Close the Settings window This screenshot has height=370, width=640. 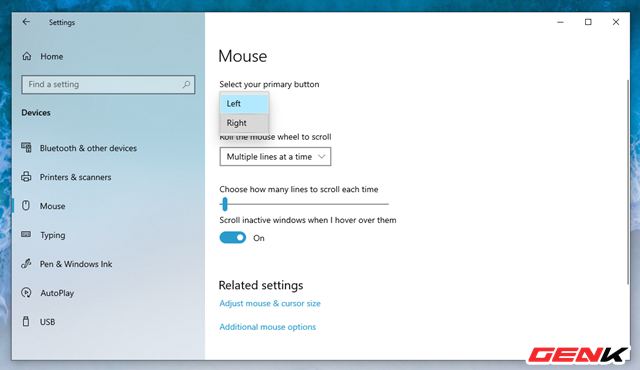[616, 22]
